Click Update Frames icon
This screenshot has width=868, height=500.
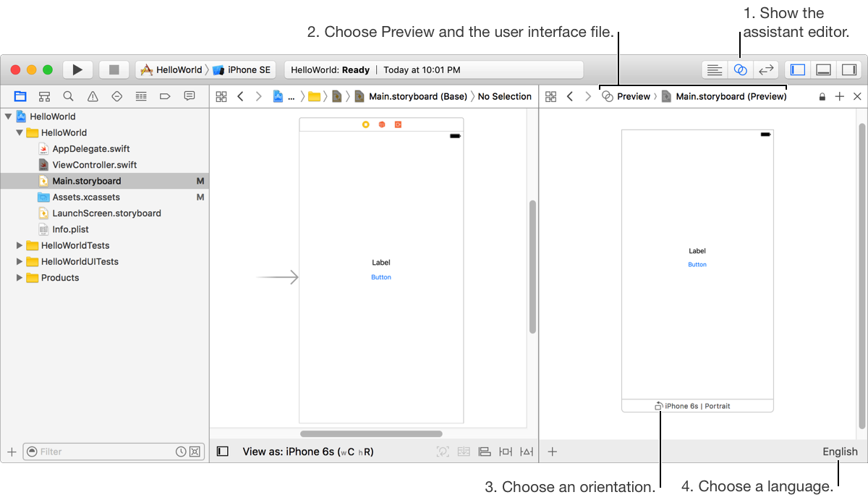pyautogui.click(x=443, y=452)
